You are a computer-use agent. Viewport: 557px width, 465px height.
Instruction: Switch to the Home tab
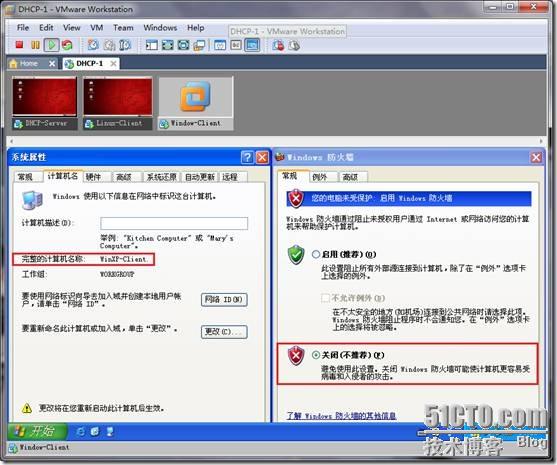[x=28, y=64]
